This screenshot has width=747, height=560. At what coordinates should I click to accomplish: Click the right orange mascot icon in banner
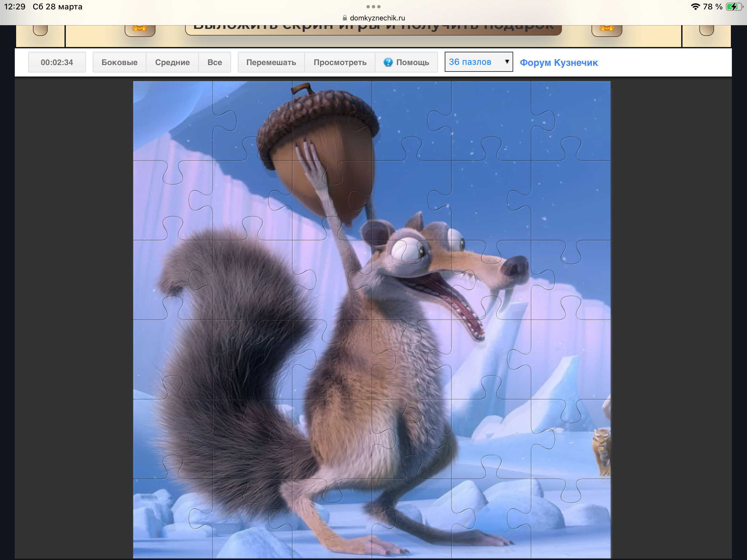(607, 29)
